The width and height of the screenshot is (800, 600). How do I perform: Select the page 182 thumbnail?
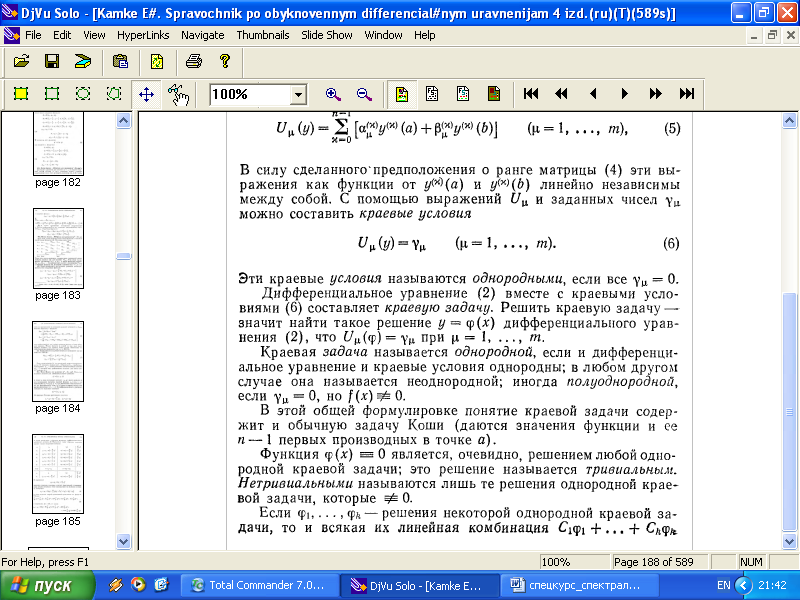[58, 144]
